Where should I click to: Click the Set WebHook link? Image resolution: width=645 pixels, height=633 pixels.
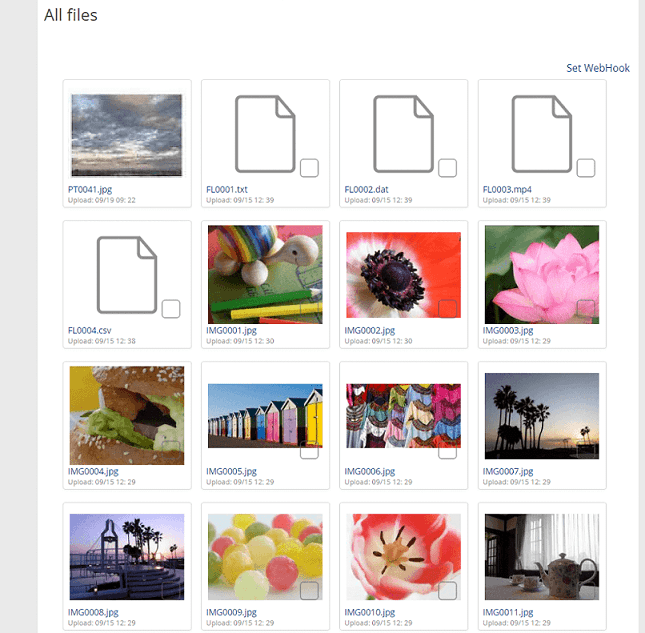[598, 68]
